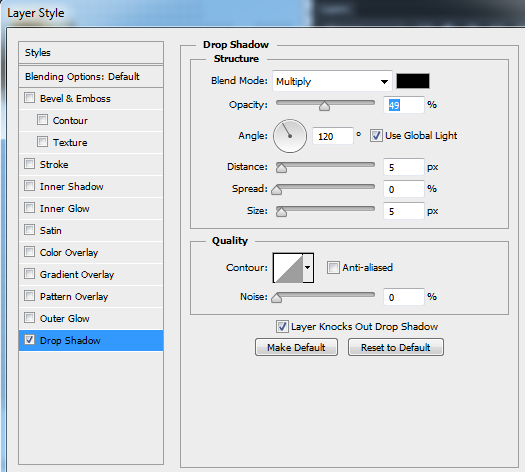Check the Stroke effect box
This screenshot has width=525, height=472.
[29, 164]
